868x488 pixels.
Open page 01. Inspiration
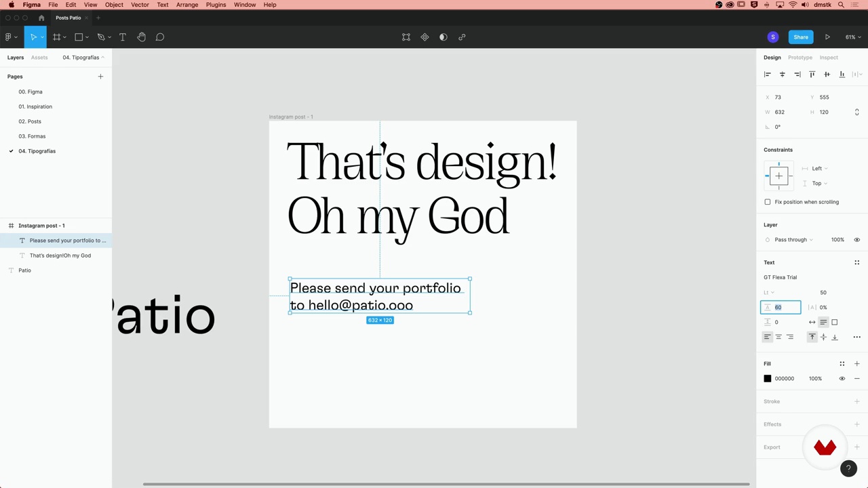(x=35, y=106)
